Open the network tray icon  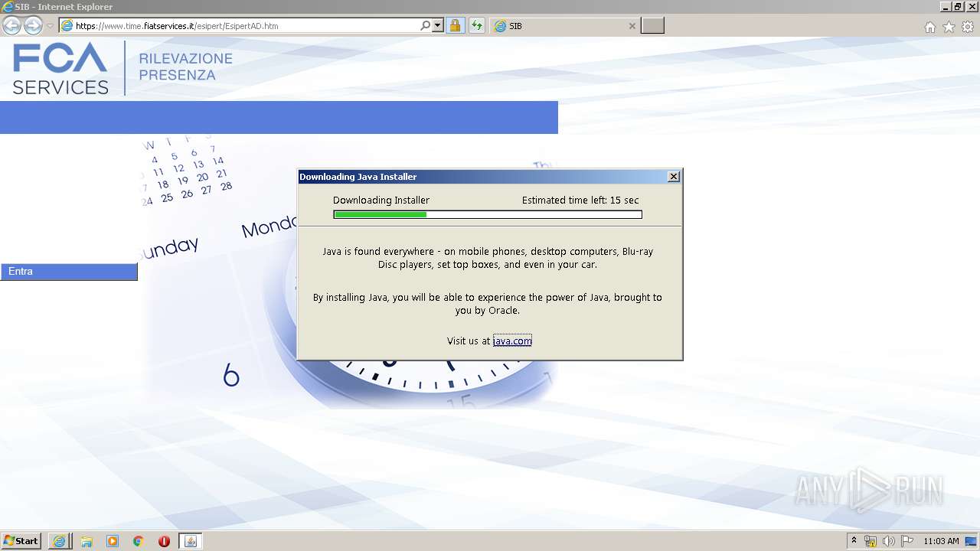[871, 541]
